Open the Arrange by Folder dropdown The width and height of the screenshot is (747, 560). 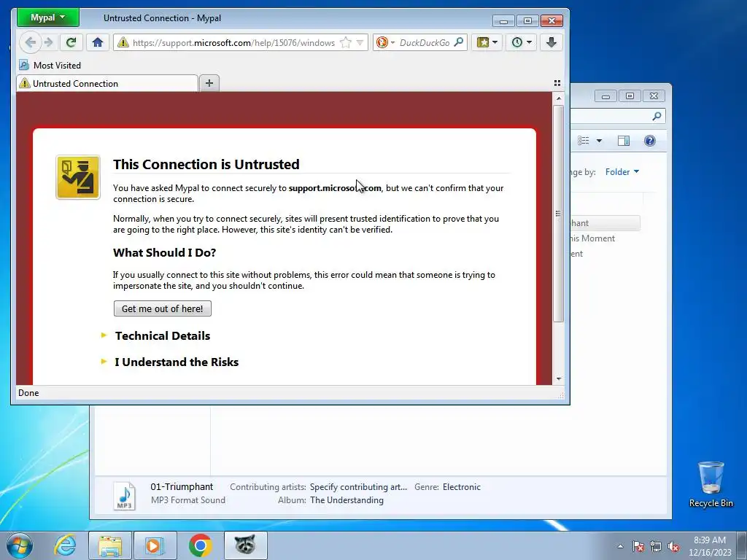[x=622, y=172]
